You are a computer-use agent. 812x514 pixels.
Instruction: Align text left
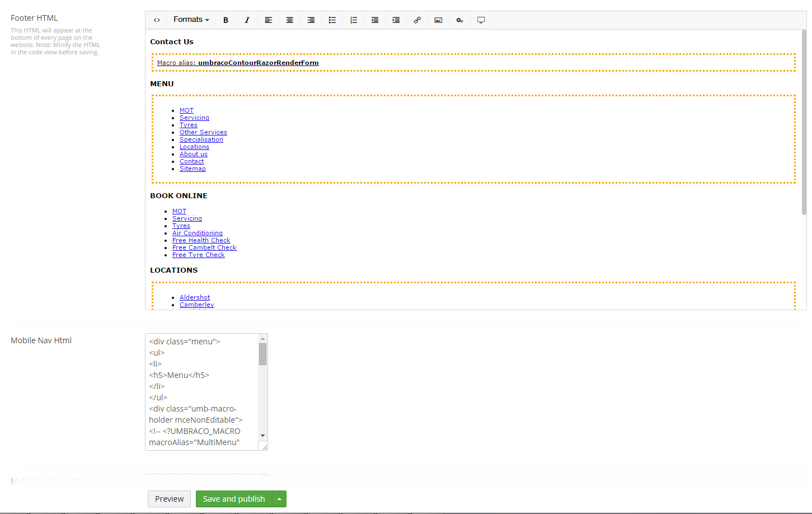269,20
